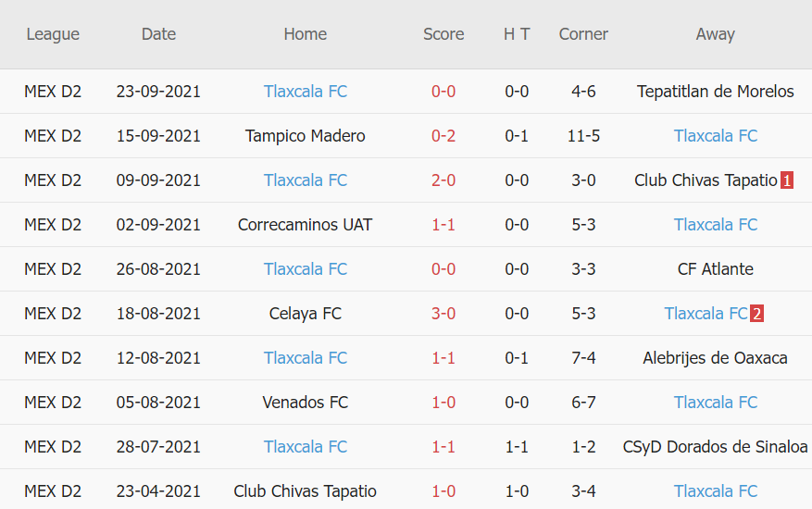Select the Home column header
812x509 pixels.
pos(306,34)
